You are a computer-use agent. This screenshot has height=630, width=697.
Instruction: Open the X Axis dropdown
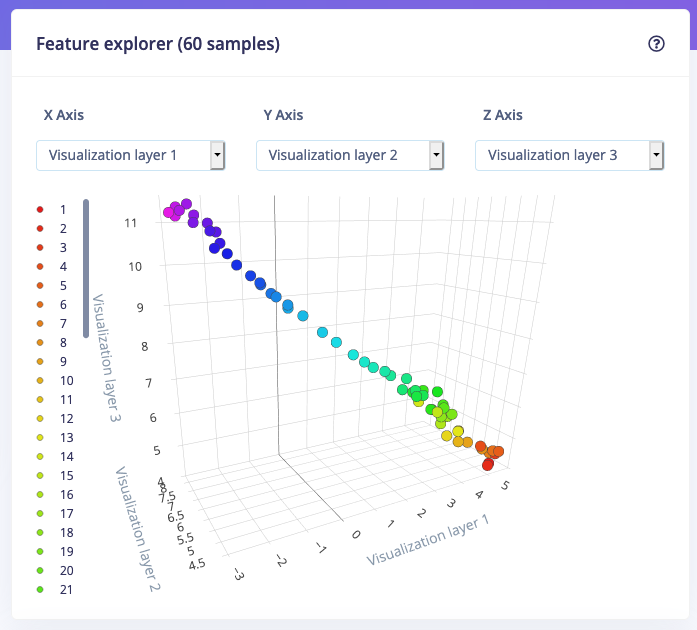pyautogui.click(x=130, y=155)
